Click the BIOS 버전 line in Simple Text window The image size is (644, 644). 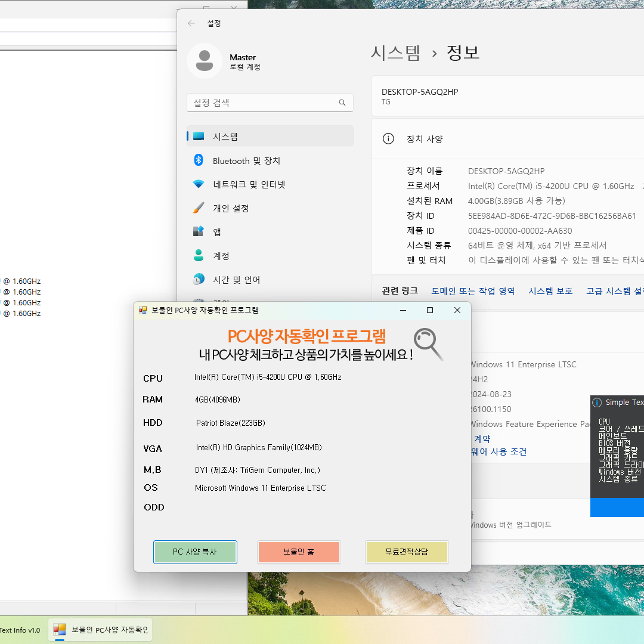614,443
